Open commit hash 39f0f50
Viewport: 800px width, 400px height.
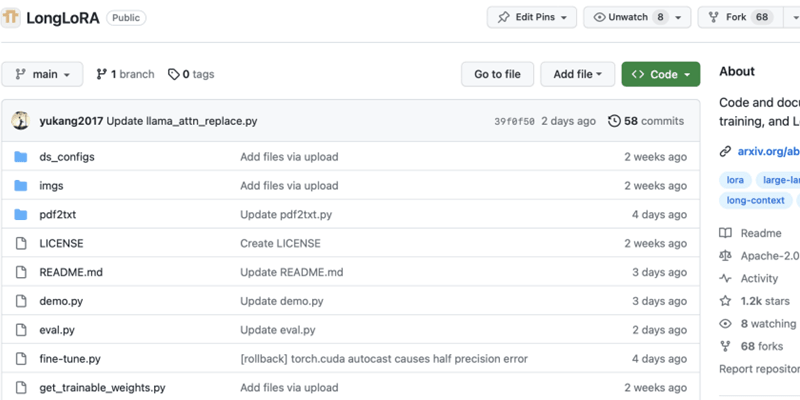(x=514, y=121)
